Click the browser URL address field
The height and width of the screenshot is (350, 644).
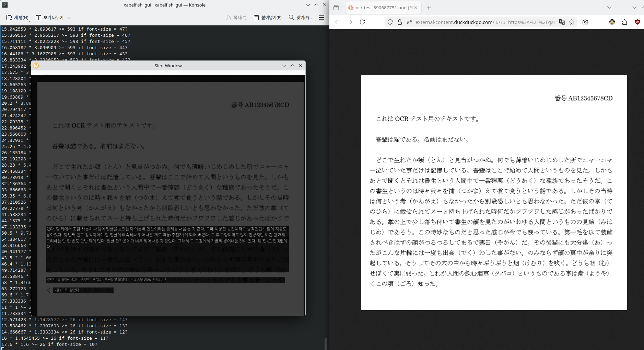point(484,22)
